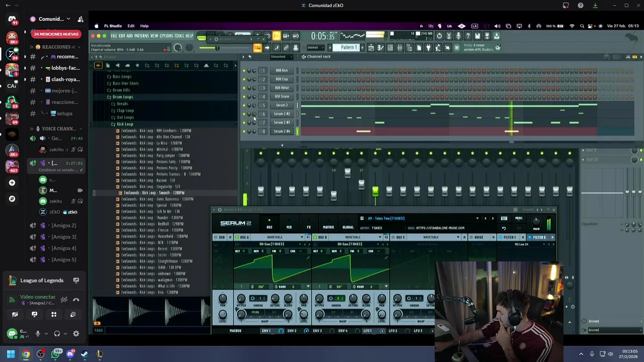
Task: Mute microphone in Discord user panel
Action: click(x=38, y=333)
